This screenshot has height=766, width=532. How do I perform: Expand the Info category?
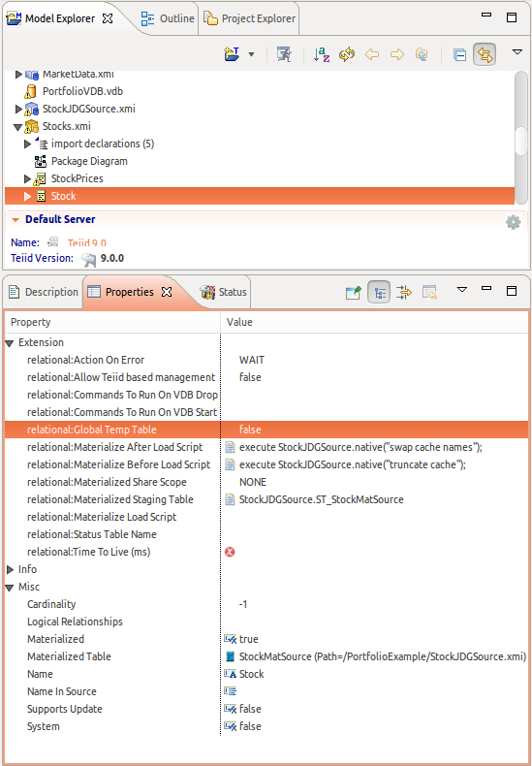tap(10, 569)
